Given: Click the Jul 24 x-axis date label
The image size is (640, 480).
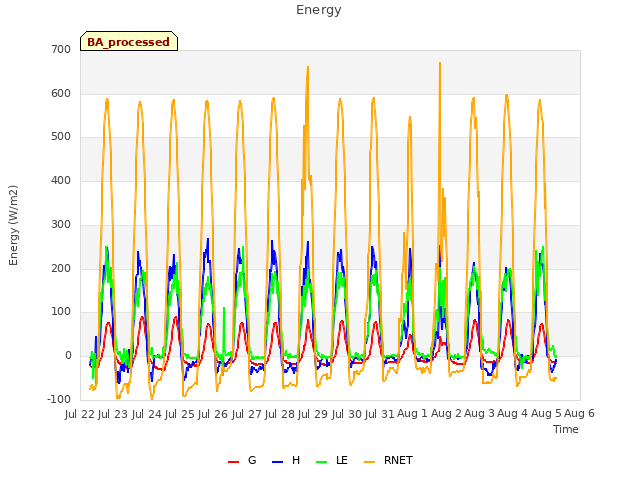Looking at the screenshot, I should [x=146, y=414].
